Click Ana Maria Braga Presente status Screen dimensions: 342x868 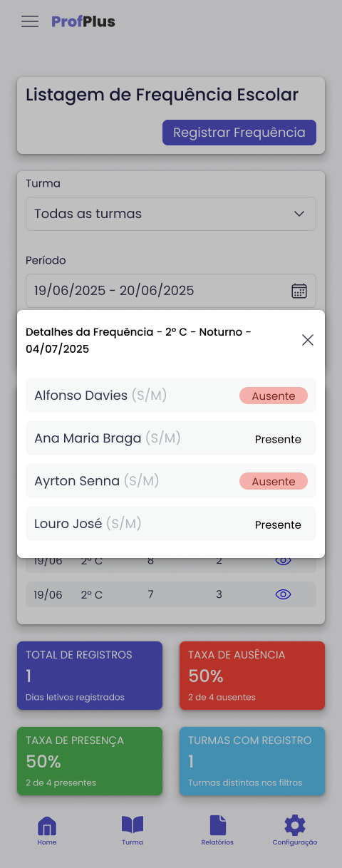(278, 440)
